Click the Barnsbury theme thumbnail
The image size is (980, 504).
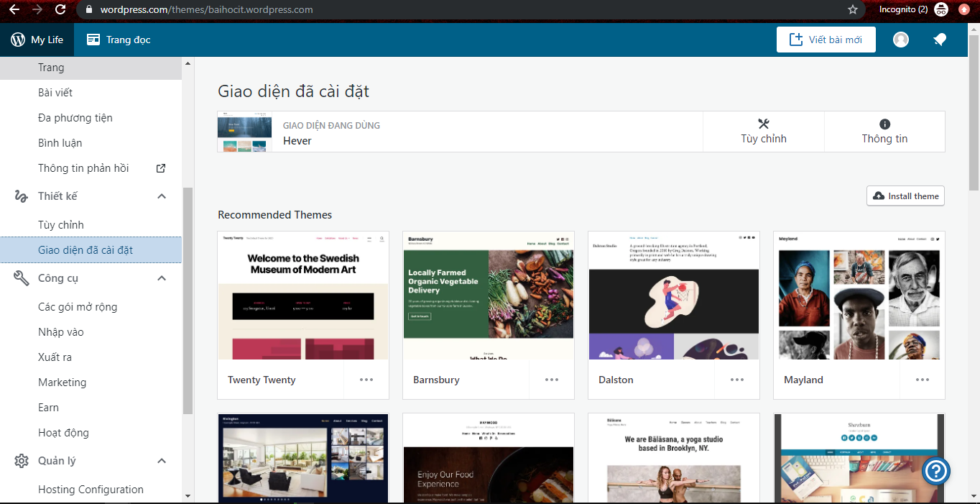click(x=488, y=295)
